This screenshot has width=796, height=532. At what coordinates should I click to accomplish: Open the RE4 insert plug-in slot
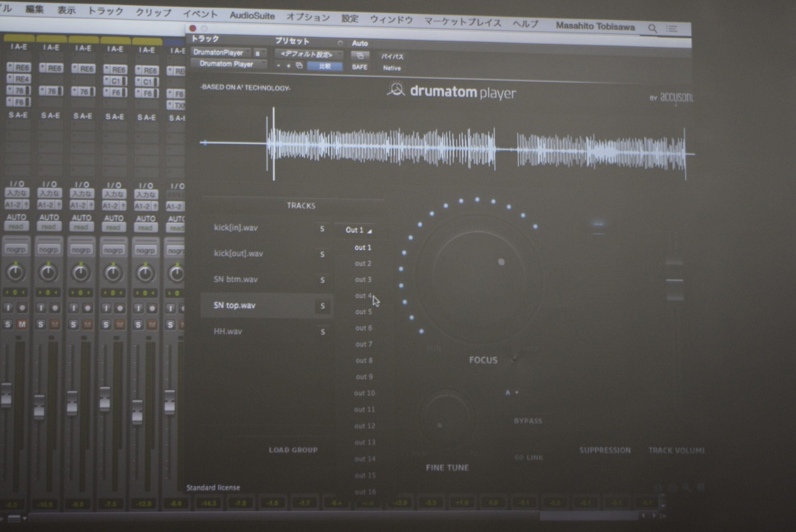point(19,79)
